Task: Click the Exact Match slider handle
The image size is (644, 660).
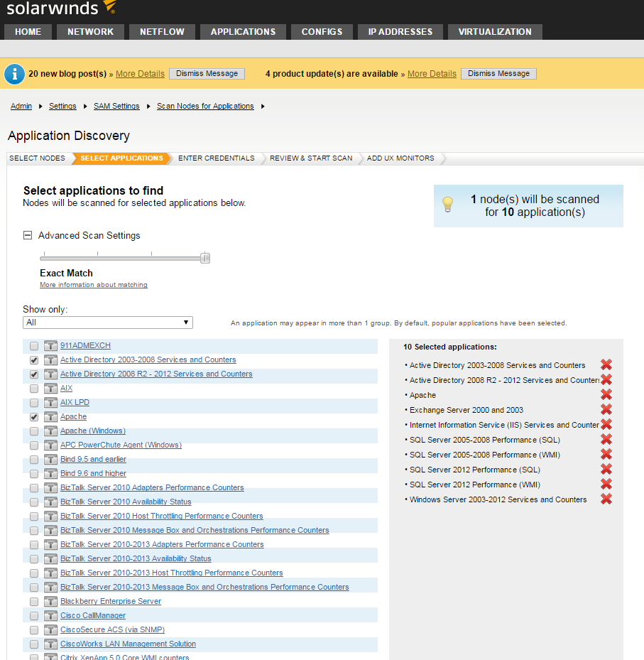Action: (205, 258)
